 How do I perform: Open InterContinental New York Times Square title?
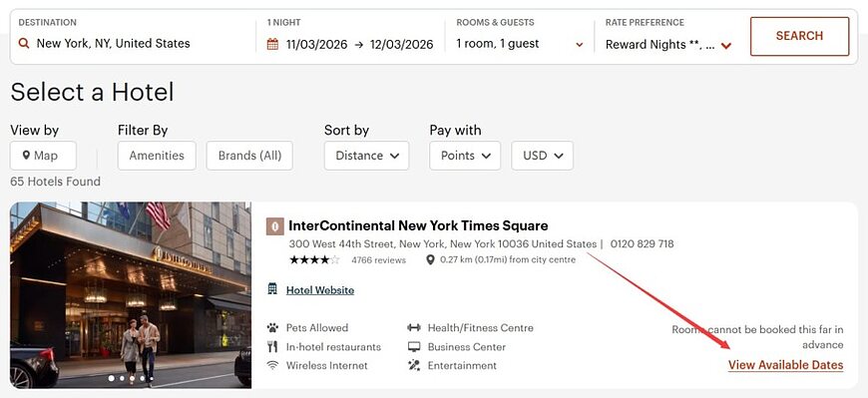click(x=418, y=225)
